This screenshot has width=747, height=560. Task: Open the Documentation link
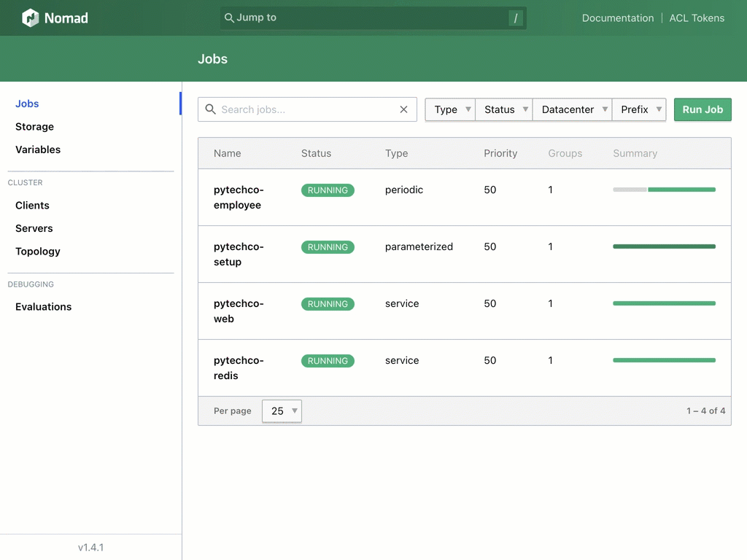pyautogui.click(x=617, y=18)
